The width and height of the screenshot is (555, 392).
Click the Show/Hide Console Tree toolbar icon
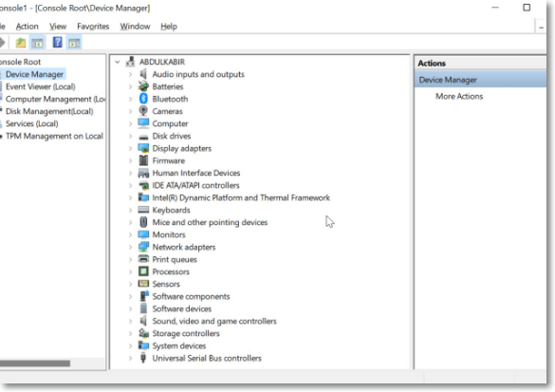37,43
